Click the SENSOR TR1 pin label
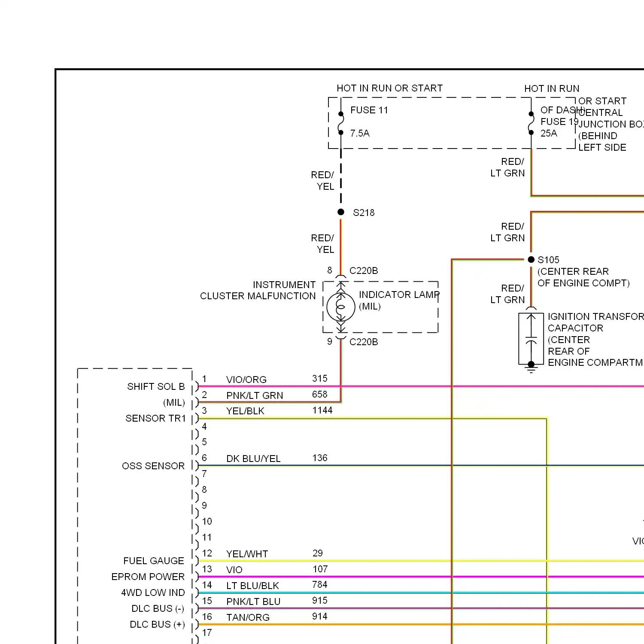Image resolution: width=644 pixels, height=644 pixels. point(155,419)
